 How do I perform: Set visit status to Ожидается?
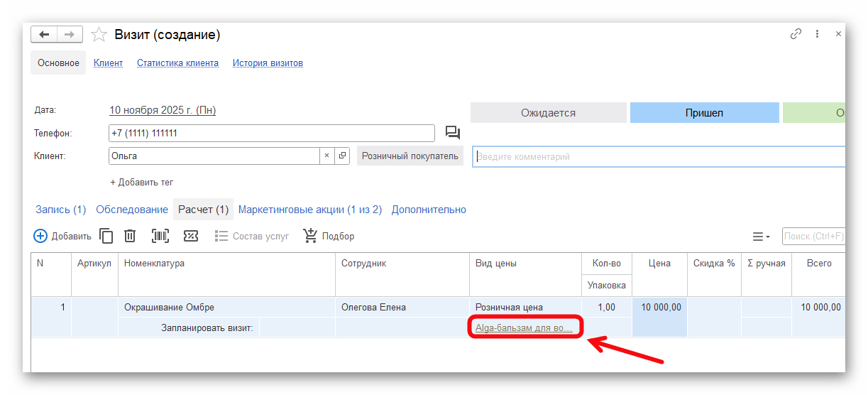point(548,113)
